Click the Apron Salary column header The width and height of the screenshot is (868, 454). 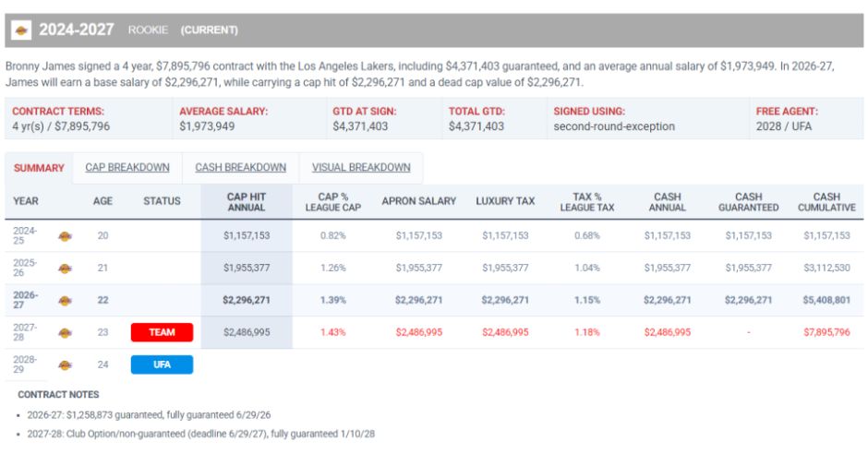coord(418,201)
